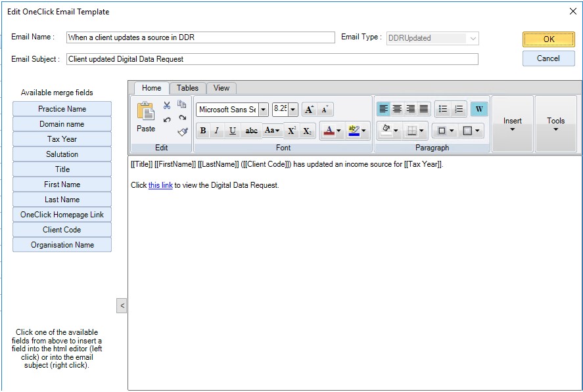This screenshot has width=583, height=392.
Task: Insert a bulleted list
Action: (x=443, y=109)
